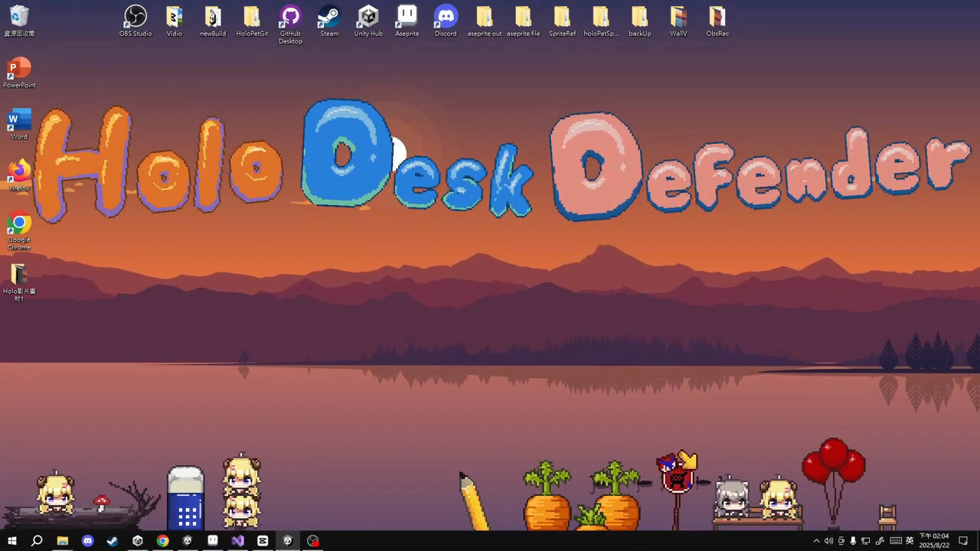Switch to Visual Studio in the taskbar
Viewport: 980px width, 551px height.
238,541
